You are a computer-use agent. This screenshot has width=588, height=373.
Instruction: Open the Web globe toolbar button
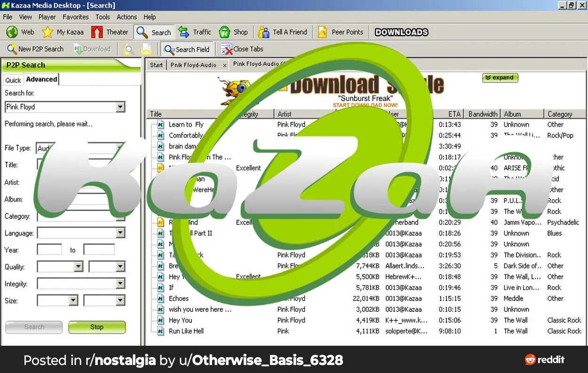[20, 32]
